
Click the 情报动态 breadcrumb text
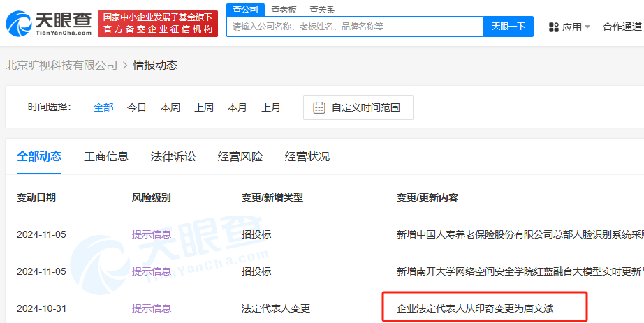tap(155, 66)
